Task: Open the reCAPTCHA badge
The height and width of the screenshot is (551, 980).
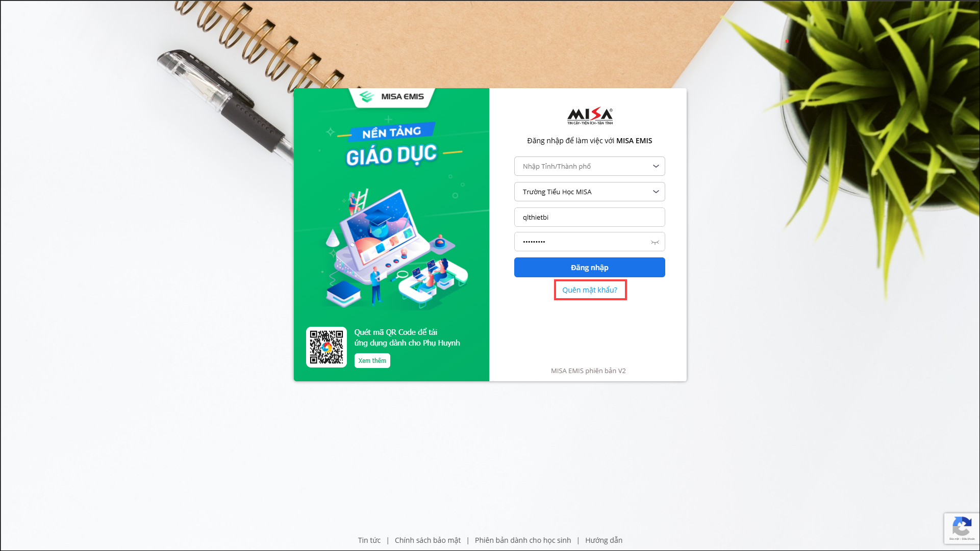Action: [x=962, y=529]
